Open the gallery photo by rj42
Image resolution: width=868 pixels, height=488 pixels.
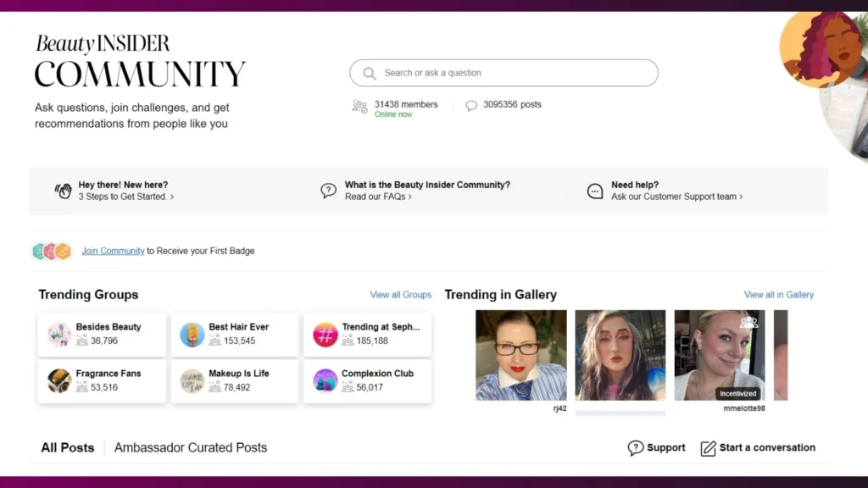tap(520, 355)
